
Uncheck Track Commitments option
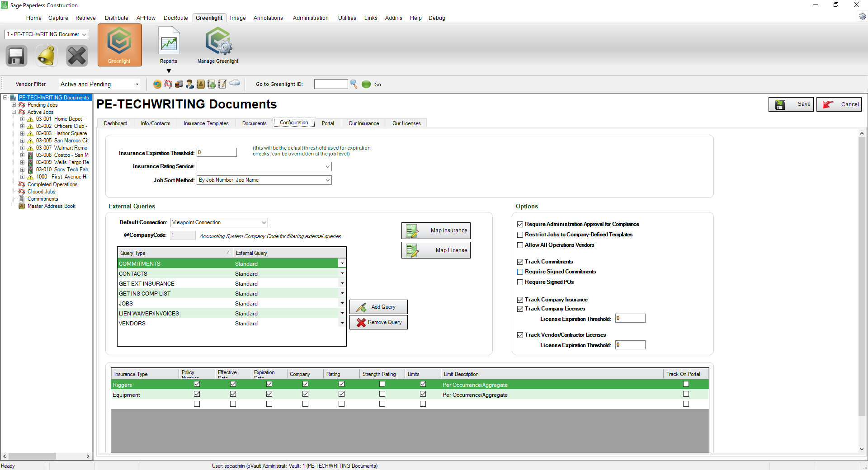click(520, 262)
